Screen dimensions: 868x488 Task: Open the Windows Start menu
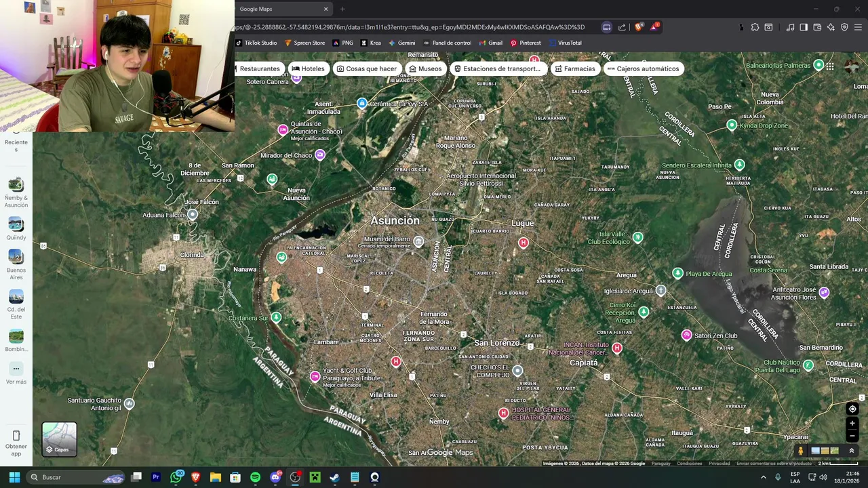tap(14, 477)
